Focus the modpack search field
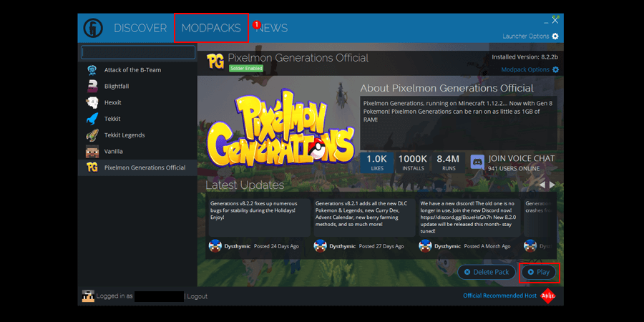The height and width of the screenshot is (322, 644). (x=138, y=52)
